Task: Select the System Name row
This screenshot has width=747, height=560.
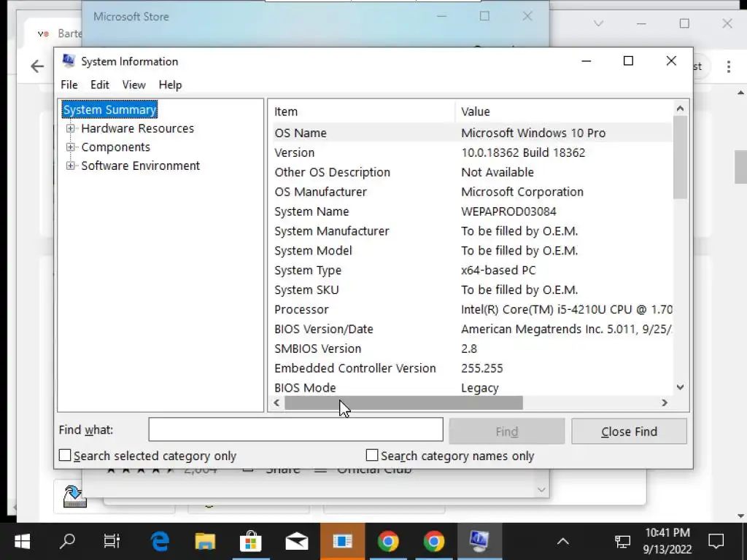Action: pos(472,211)
